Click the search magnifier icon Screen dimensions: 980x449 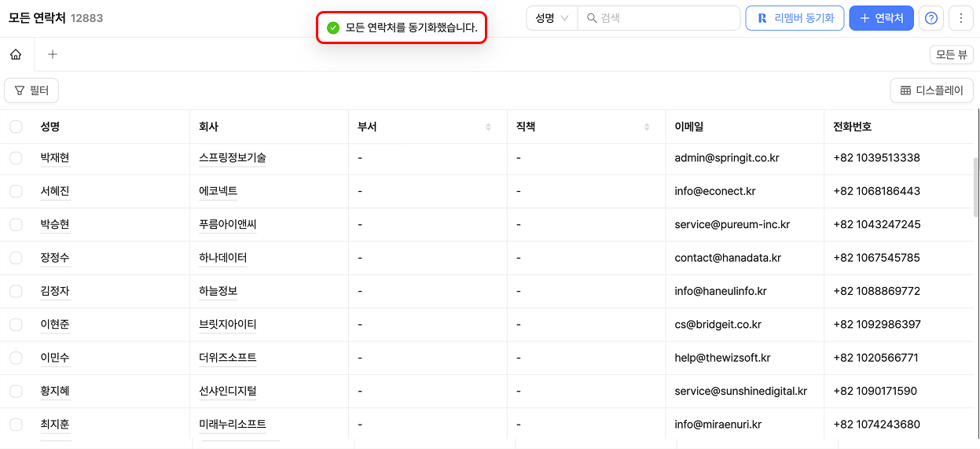click(590, 18)
